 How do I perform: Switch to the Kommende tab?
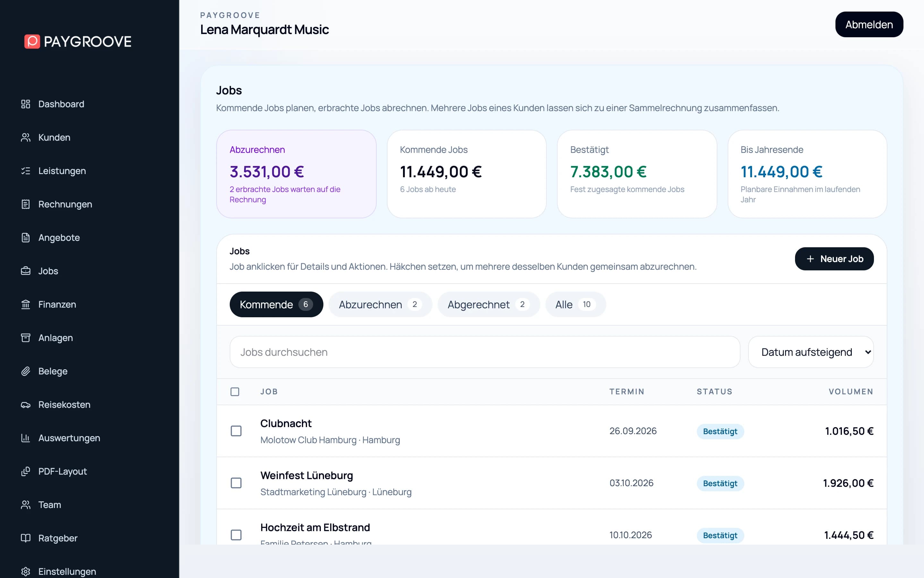(276, 304)
